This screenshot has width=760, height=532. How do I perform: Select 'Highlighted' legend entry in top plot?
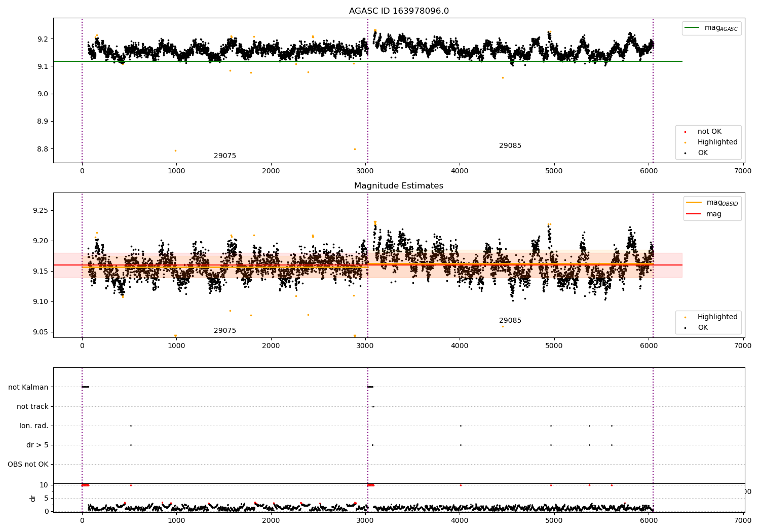pyautogui.click(x=717, y=142)
